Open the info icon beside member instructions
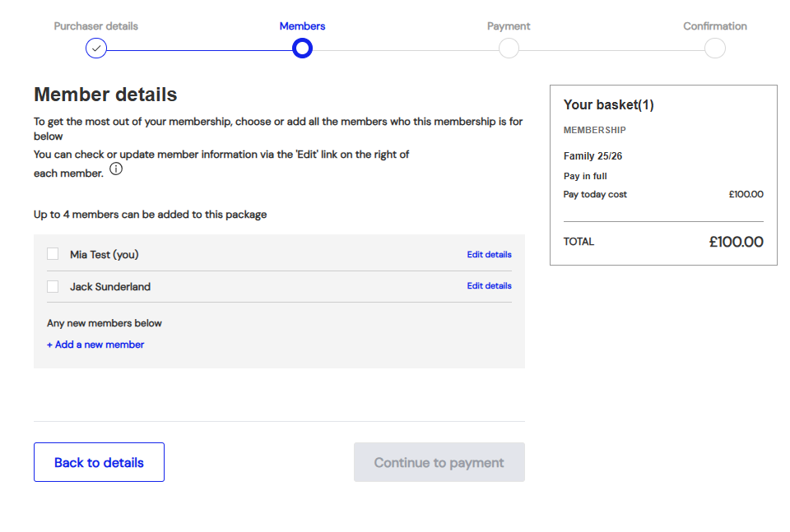Viewport: 790px width, 532px height. coord(116,169)
